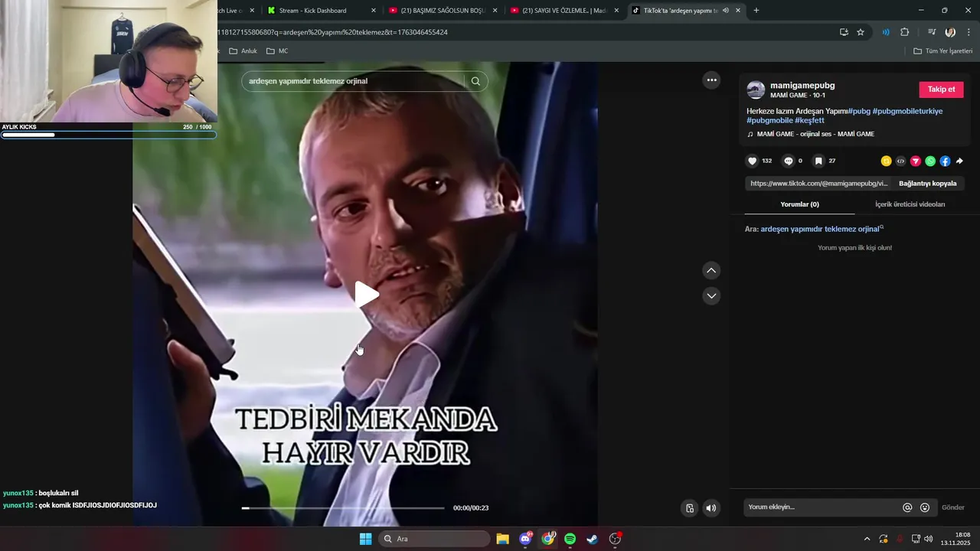Insert mention with @ icon

pyautogui.click(x=907, y=507)
